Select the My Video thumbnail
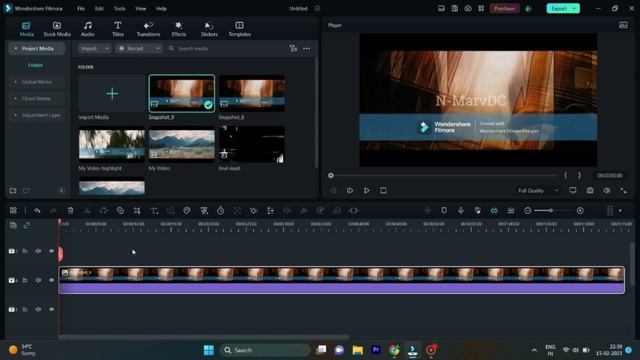 tap(182, 144)
